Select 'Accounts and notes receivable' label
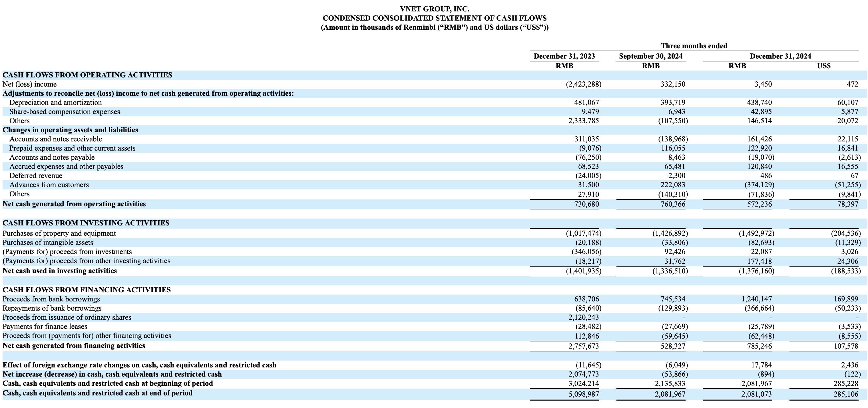 pyautogui.click(x=56, y=139)
